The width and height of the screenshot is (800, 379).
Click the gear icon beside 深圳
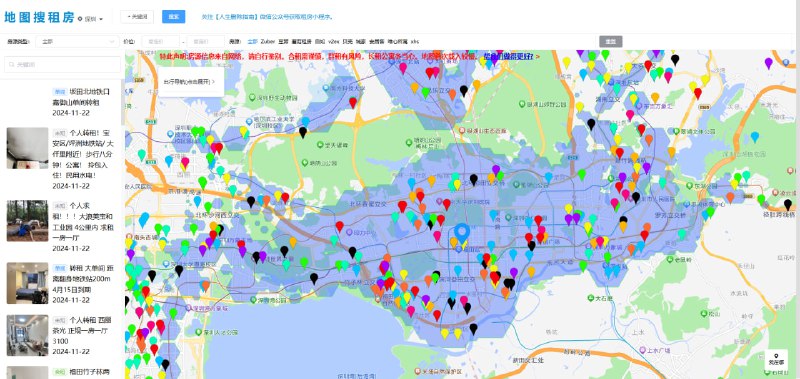tap(80, 19)
